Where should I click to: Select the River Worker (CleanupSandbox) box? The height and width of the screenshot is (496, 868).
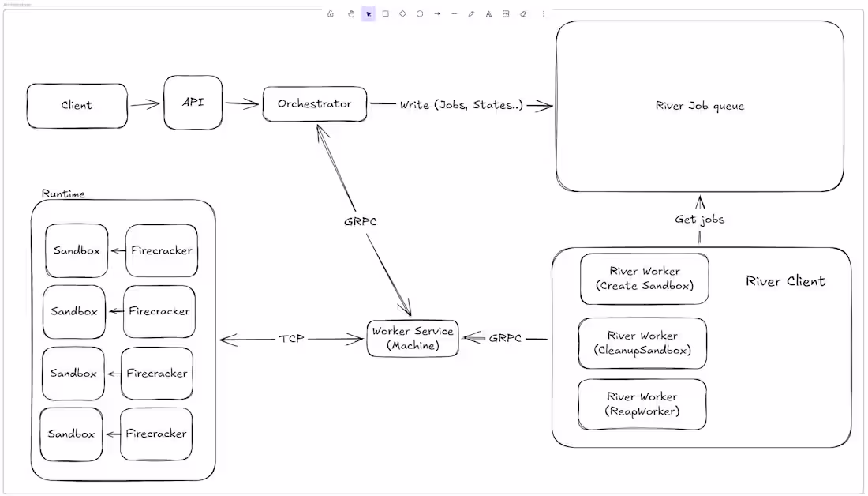642,343
